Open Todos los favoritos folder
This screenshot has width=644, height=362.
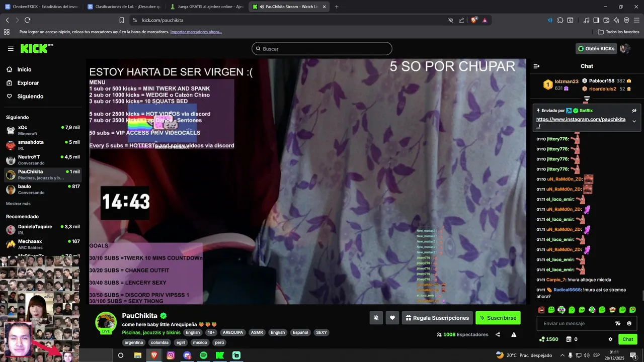(619, 32)
